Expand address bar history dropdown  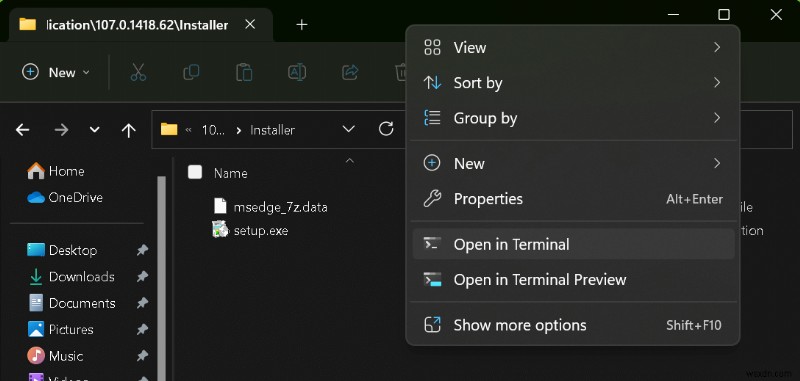[x=348, y=129]
